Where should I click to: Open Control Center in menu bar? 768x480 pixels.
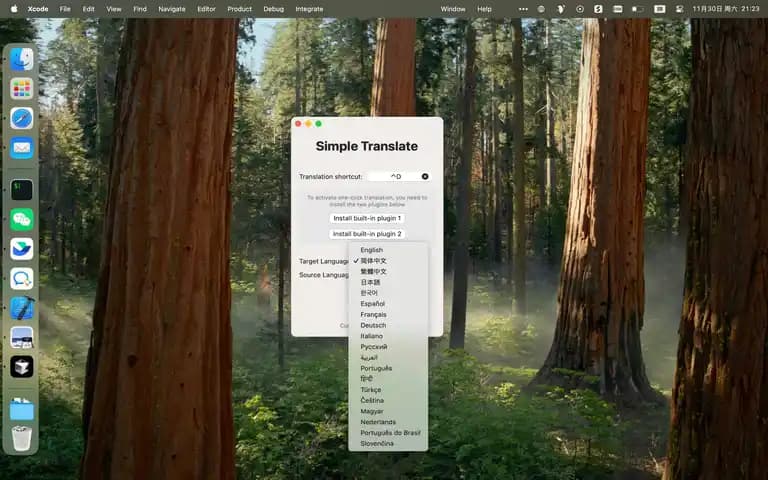coord(679,9)
